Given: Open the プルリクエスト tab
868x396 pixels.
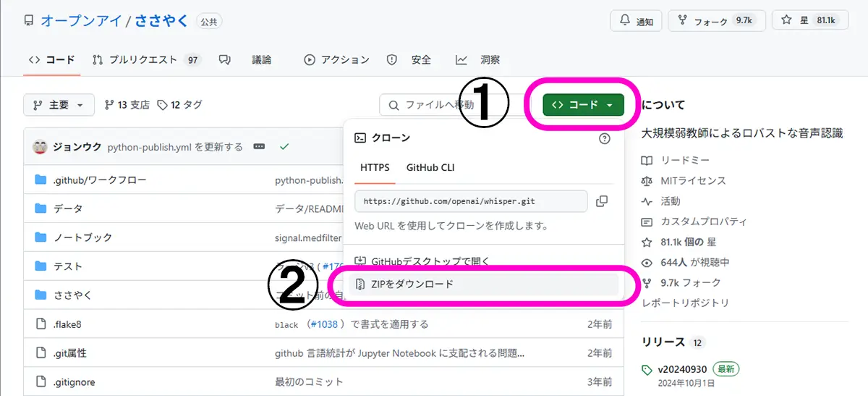Looking at the screenshot, I should click(146, 60).
